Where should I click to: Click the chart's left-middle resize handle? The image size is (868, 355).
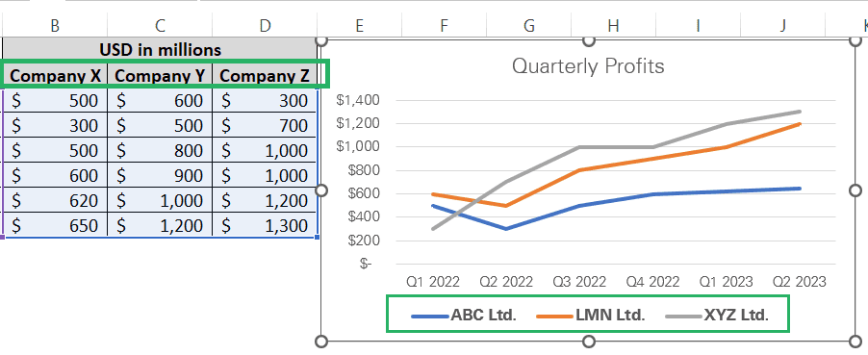tap(321, 190)
